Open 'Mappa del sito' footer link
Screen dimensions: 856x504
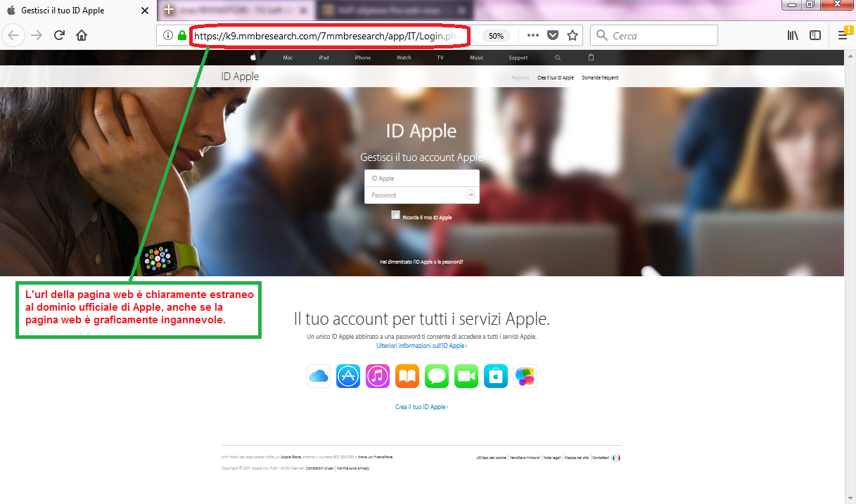tap(576, 458)
